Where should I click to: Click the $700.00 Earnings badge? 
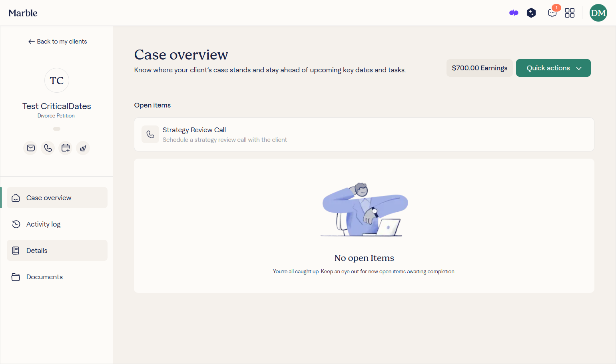point(480,68)
